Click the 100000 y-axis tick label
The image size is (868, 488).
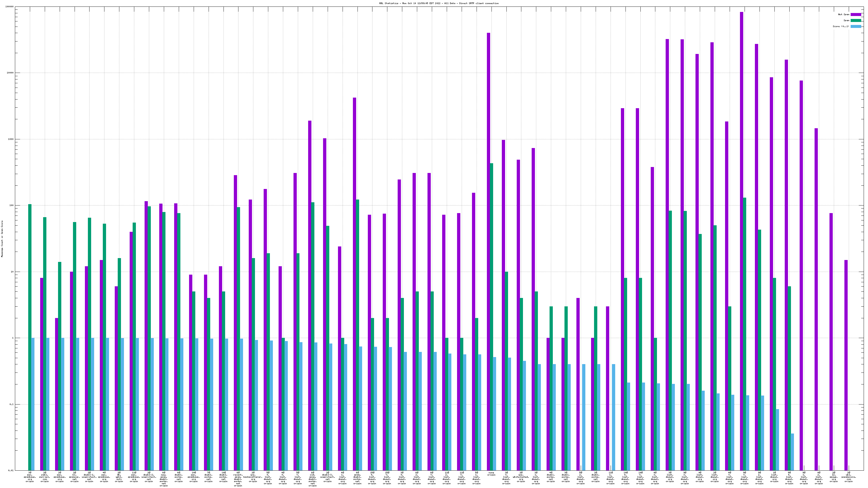[x=10, y=7]
